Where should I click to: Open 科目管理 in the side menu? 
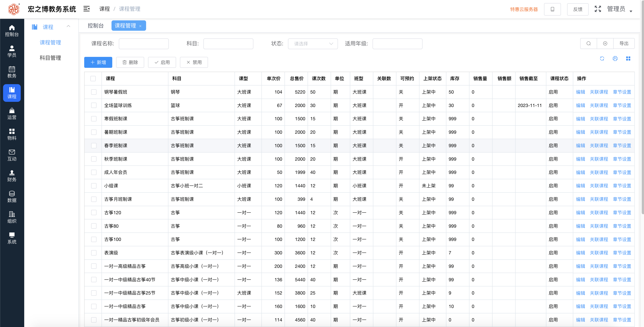(50, 58)
